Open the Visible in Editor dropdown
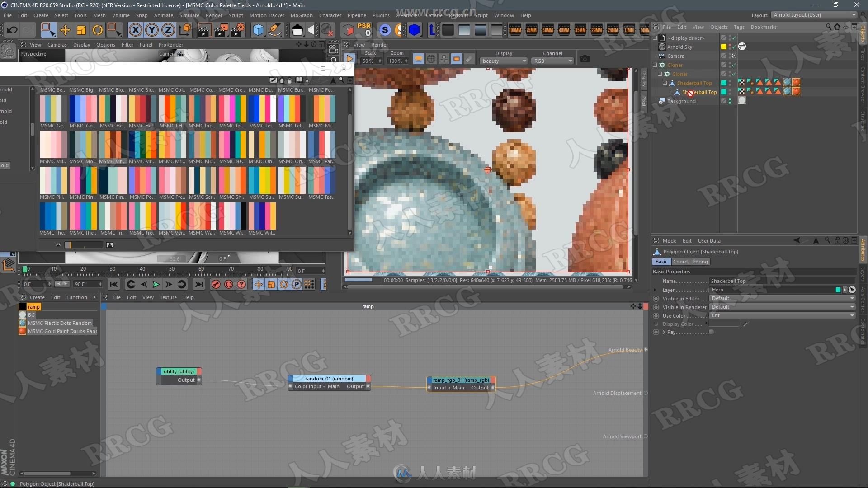Viewport: 868px width, 488px height. coord(782,298)
